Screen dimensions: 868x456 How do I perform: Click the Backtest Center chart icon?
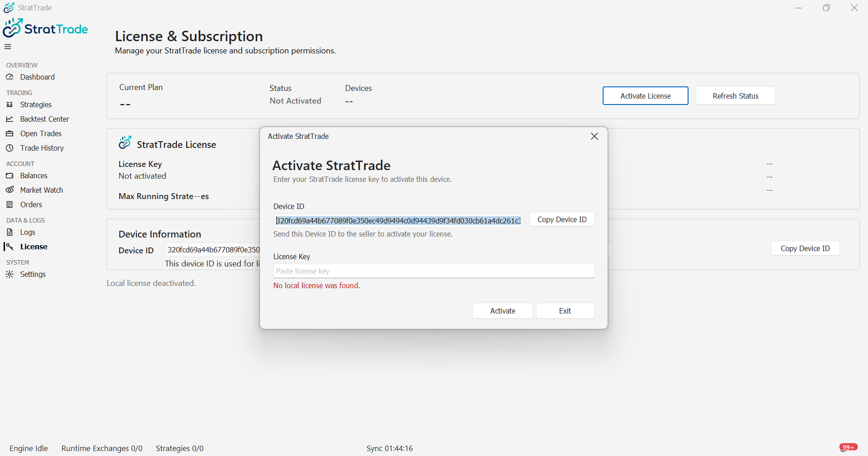click(9, 119)
